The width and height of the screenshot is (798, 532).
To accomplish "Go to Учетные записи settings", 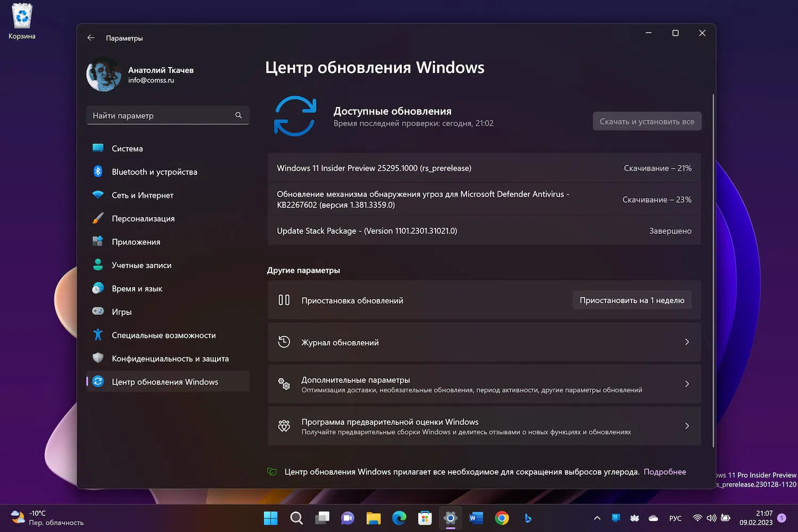I will [141, 265].
